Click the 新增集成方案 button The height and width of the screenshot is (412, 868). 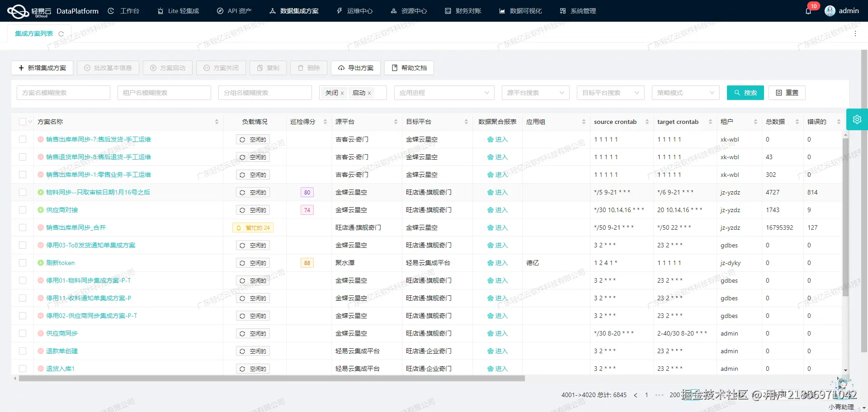tap(42, 68)
